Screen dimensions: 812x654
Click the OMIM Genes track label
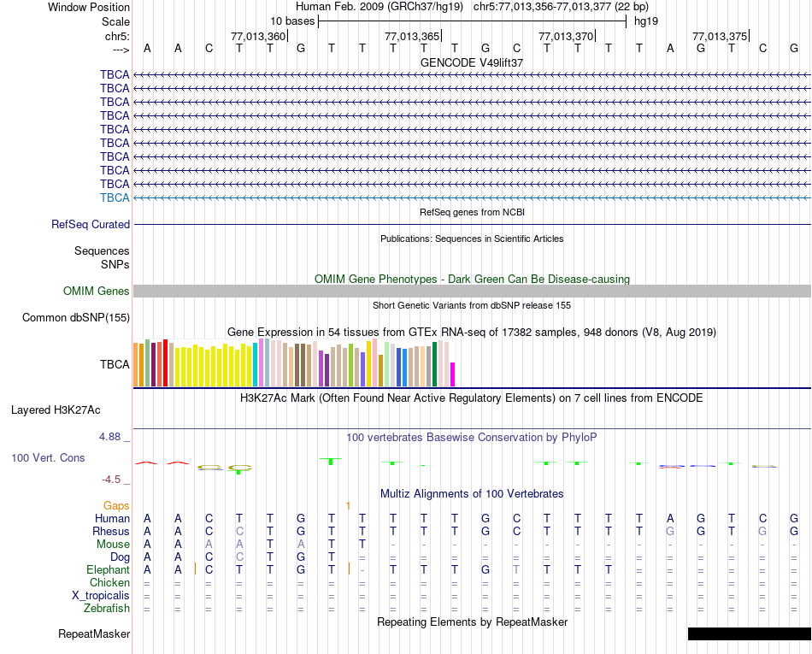point(96,291)
